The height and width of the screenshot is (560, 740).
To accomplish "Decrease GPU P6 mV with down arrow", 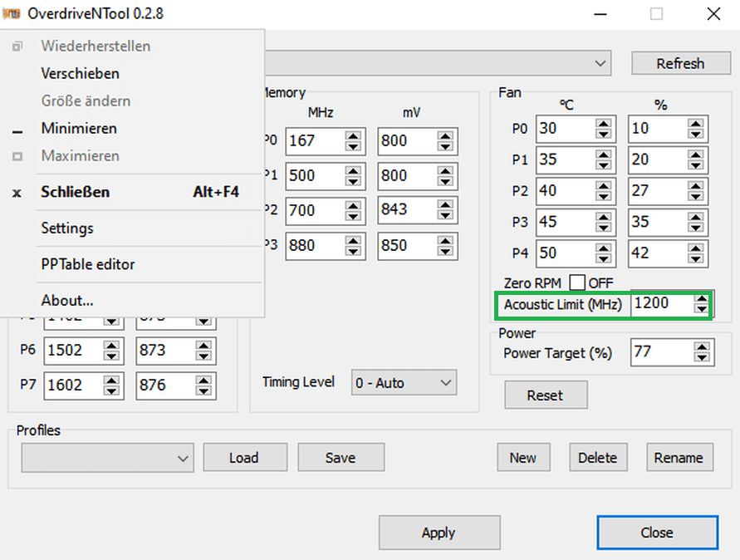I will click(203, 356).
